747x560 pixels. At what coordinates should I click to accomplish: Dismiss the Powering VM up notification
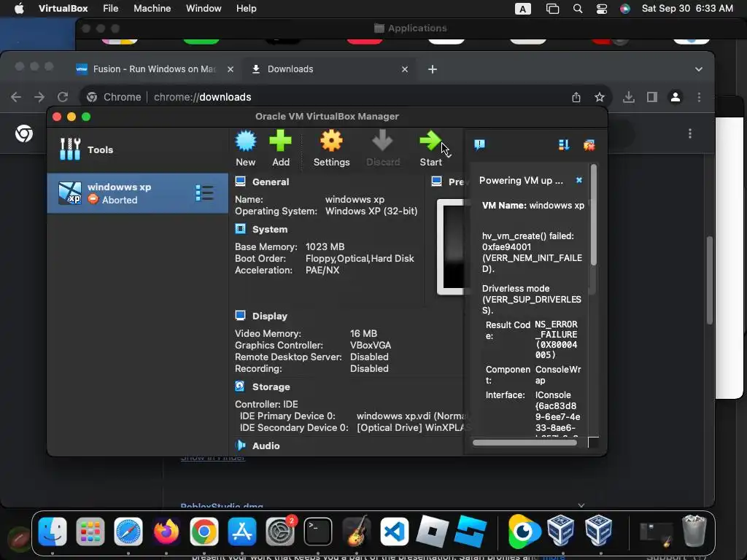[x=578, y=180]
